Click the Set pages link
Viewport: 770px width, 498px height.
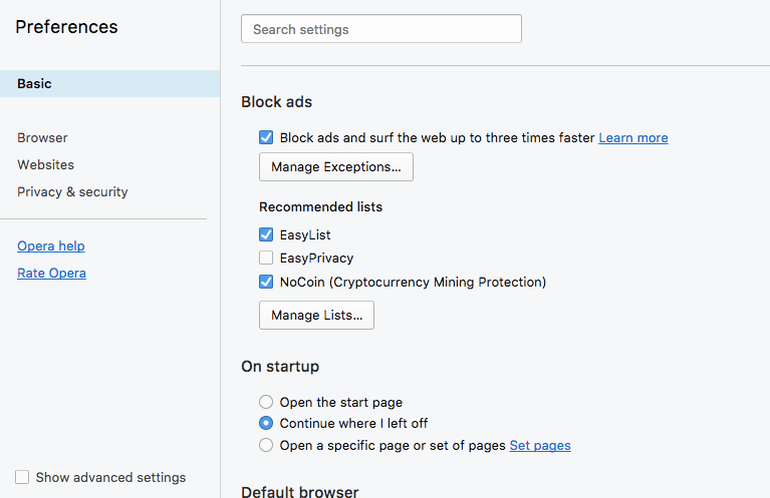point(540,445)
